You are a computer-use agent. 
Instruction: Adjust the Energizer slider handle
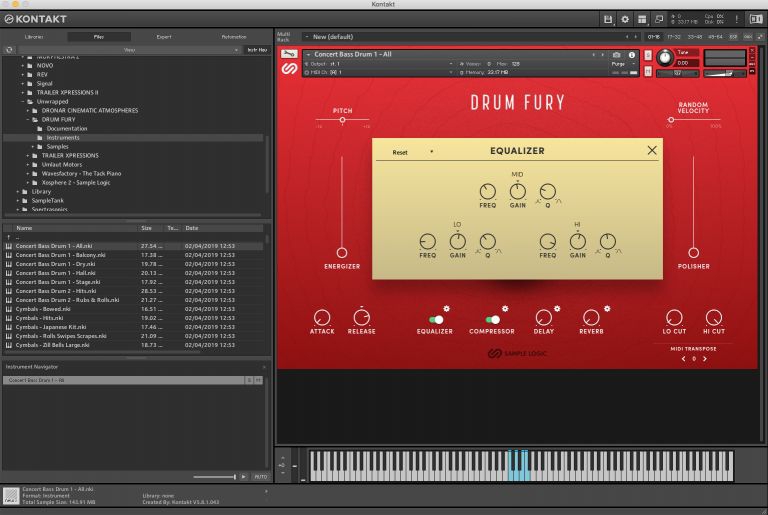click(342, 253)
